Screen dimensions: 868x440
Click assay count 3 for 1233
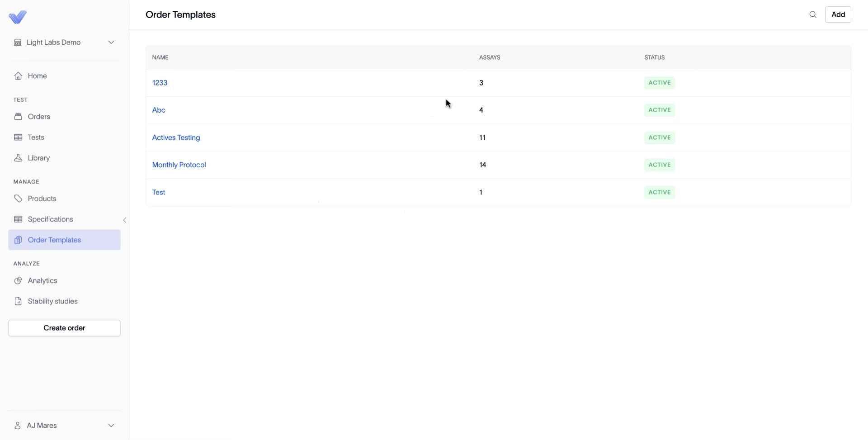[481, 83]
